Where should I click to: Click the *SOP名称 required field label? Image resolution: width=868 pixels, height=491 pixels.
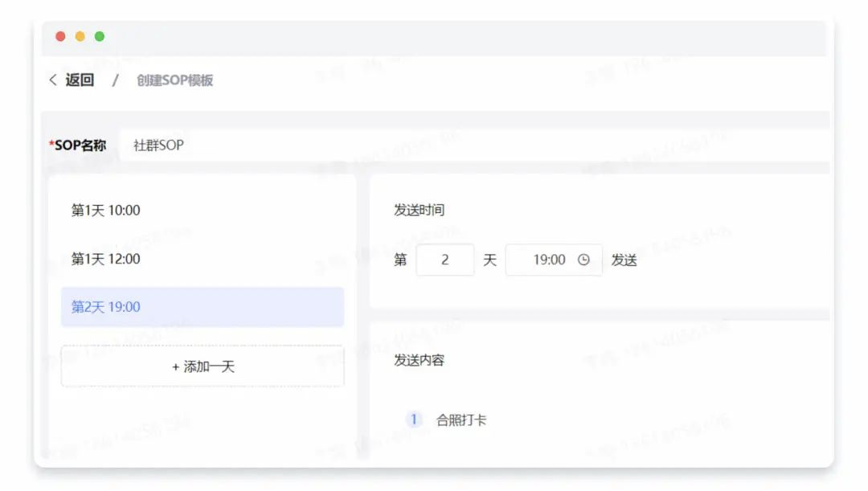pos(77,145)
